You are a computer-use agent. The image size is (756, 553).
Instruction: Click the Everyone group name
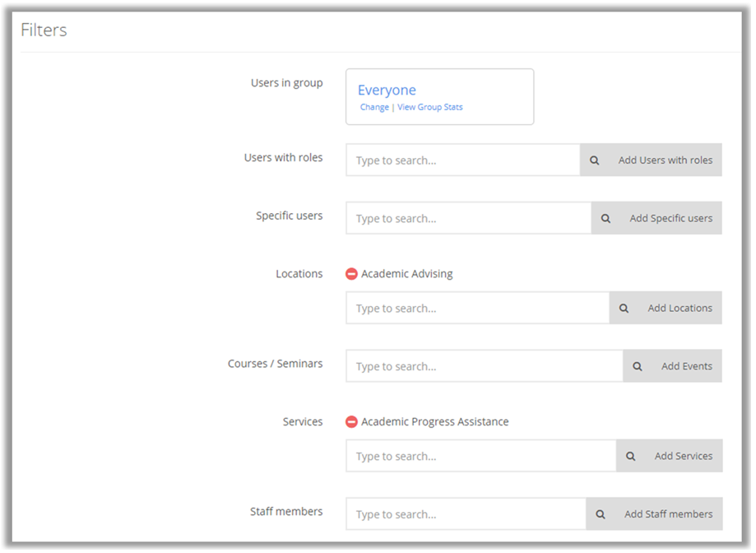(387, 91)
